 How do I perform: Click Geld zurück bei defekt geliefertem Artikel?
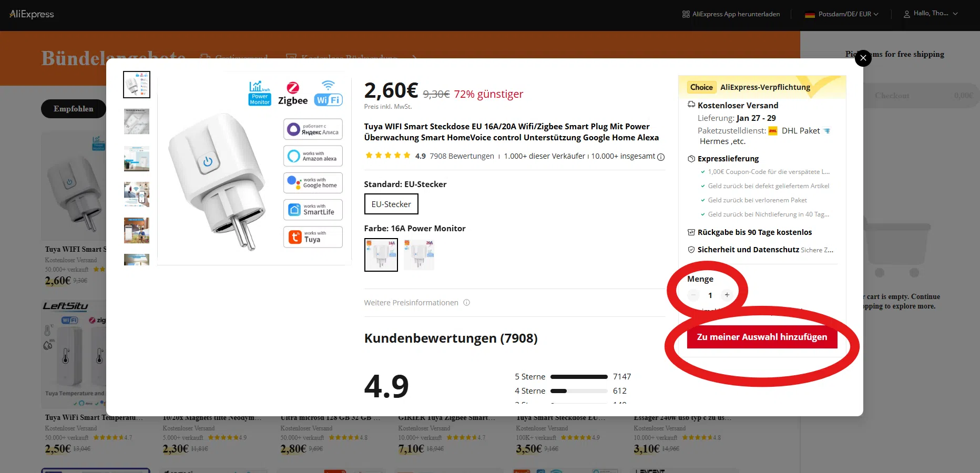pyautogui.click(x=768, y=186)
